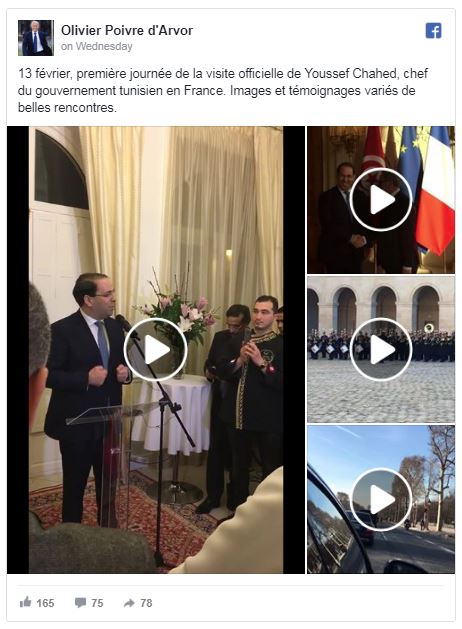
Task: Open Olivier Poivre d'Arvor's profile picture
Action: coord(36,38)
